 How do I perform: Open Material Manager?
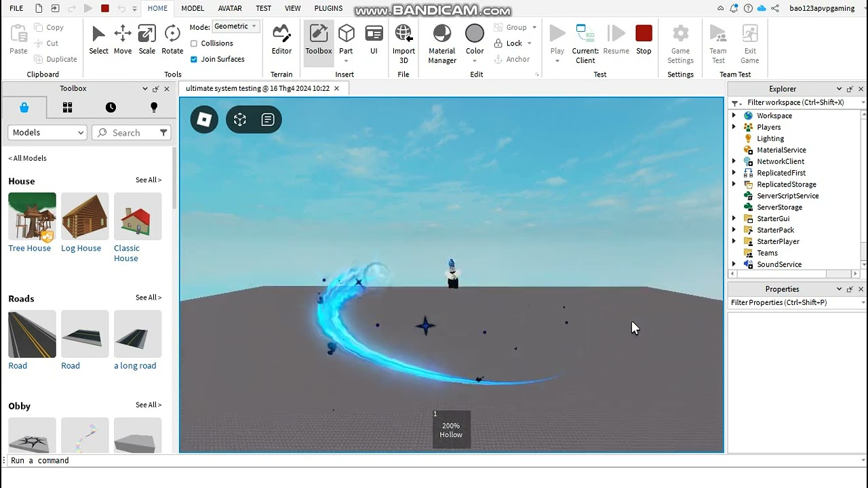click(442, 43)
